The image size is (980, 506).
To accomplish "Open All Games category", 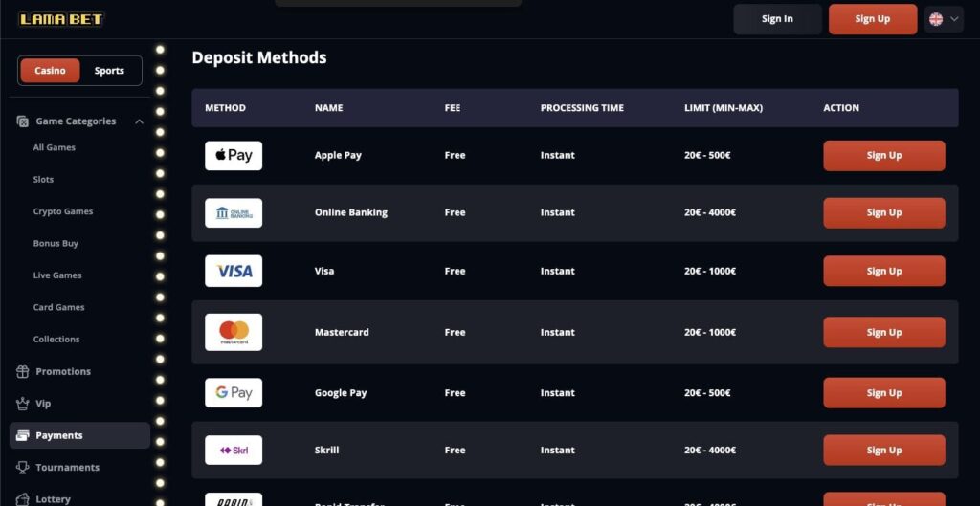I will coord(55,147).
